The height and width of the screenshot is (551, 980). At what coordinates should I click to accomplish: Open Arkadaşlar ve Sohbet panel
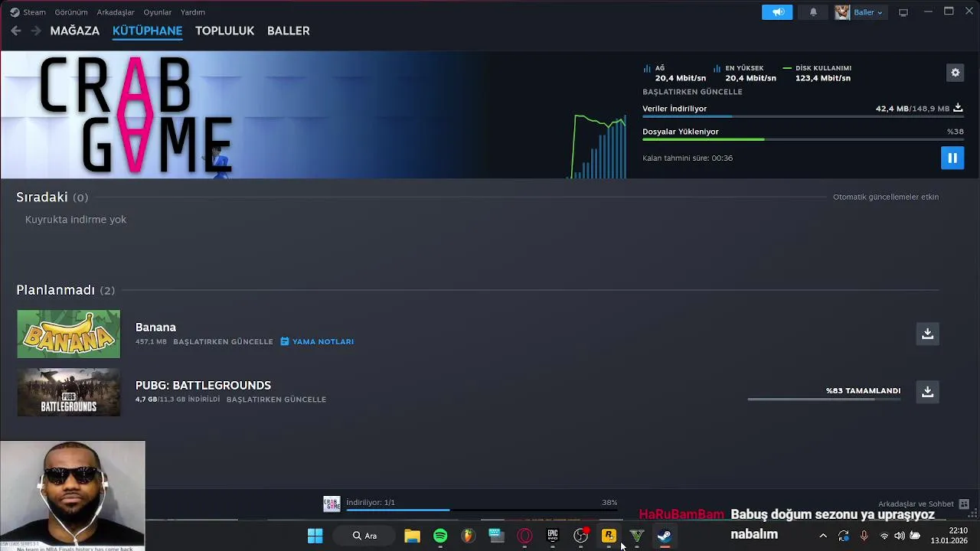(916, 504)
